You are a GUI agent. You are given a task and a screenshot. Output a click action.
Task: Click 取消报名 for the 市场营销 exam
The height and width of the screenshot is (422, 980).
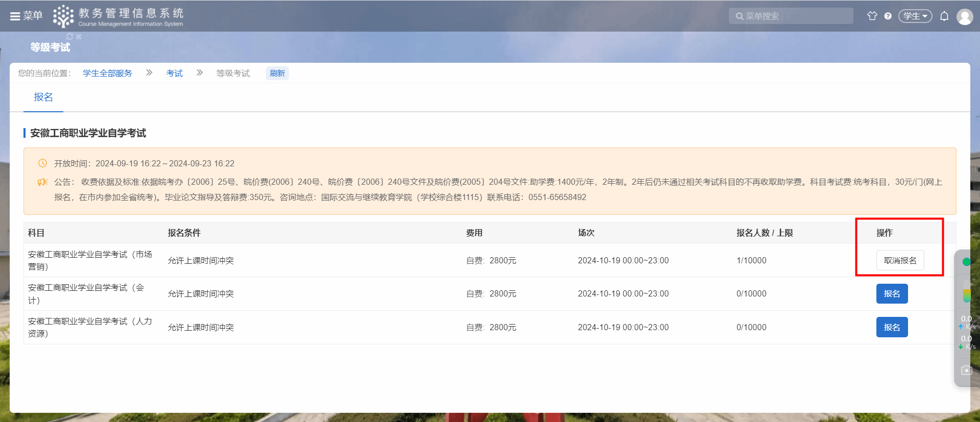click(x=900, y=260)
